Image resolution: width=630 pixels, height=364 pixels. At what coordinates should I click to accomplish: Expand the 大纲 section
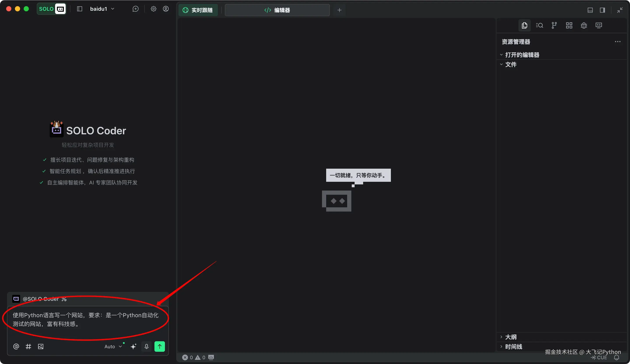coord(511,337)
